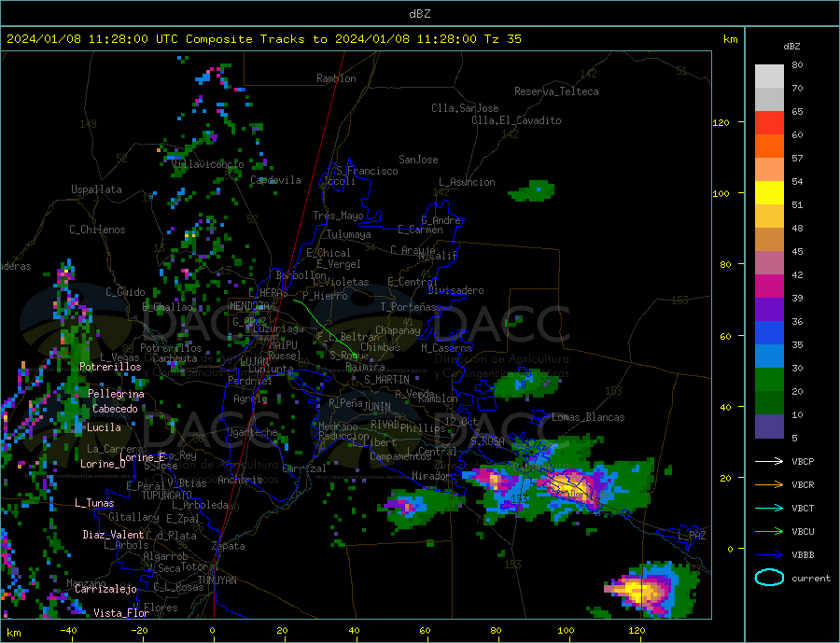Click the 'JUNIN' place label
The width and height of the screenshot is (840, 643).
(377, 407)
